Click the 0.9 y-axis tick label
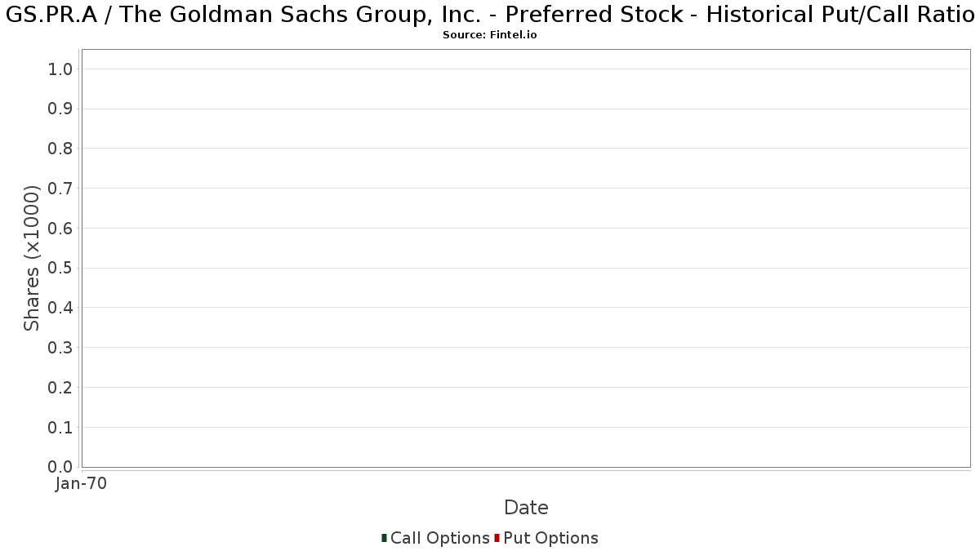This screenshot has height=551, width=980. point(61,109)
